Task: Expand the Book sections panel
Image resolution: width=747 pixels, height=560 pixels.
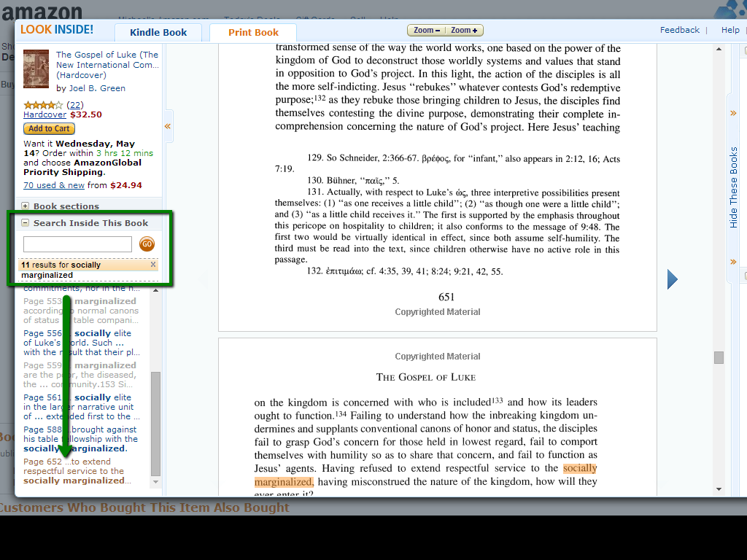Action: [x=26, y=206]
